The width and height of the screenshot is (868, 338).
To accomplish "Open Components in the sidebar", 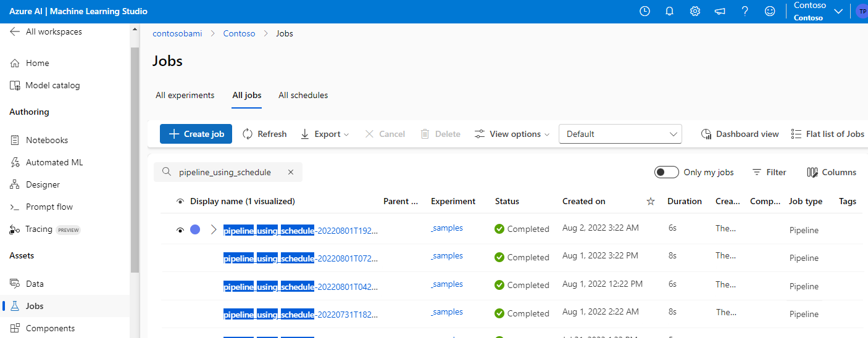I will coord(43,328).
